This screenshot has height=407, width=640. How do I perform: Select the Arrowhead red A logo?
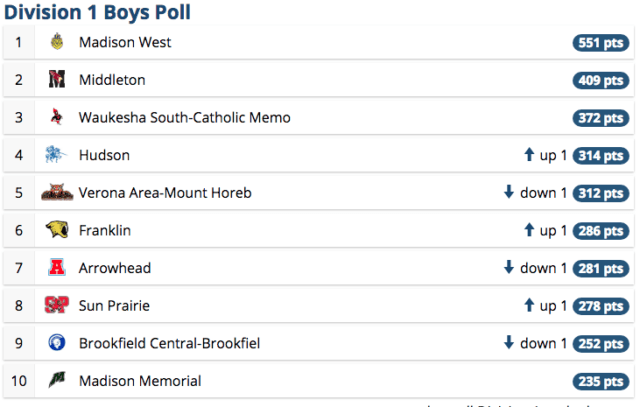[57, 267]
